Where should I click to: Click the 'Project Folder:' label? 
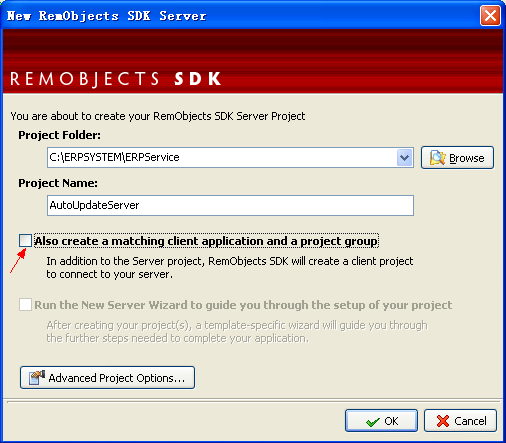point(59,135)
